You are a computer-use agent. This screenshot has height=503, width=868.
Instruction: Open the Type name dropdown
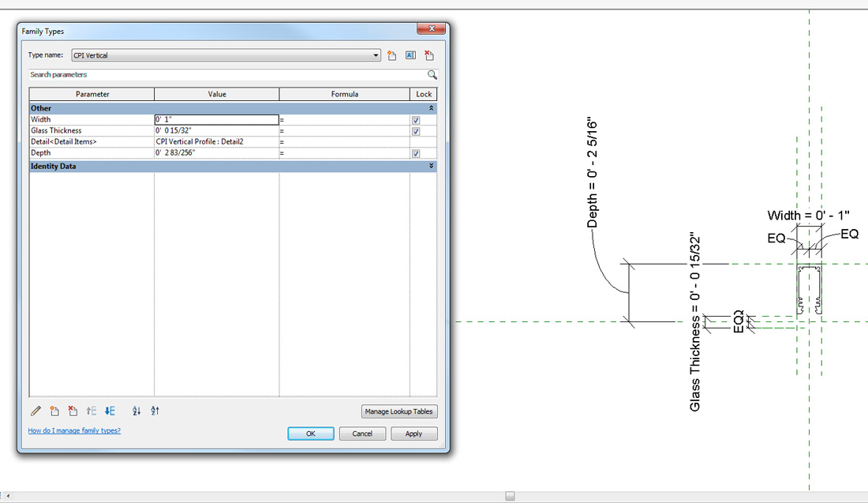[x=376, y=55]
